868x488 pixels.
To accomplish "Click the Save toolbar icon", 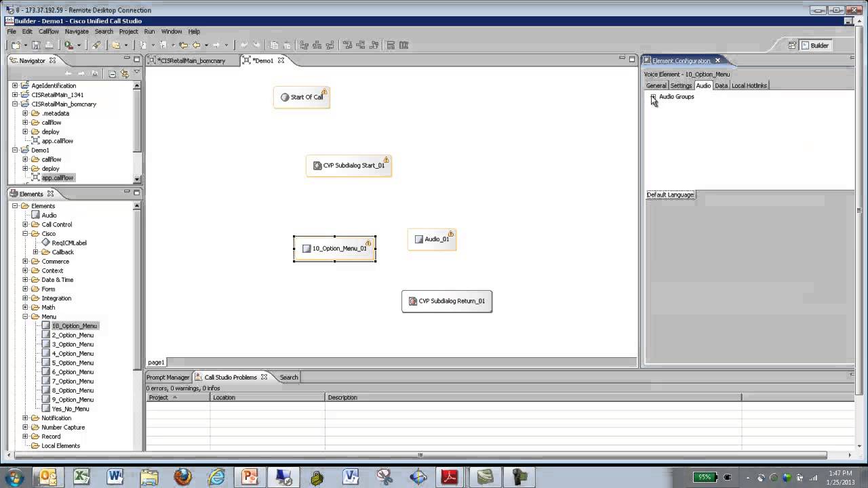I will [36, 45].
